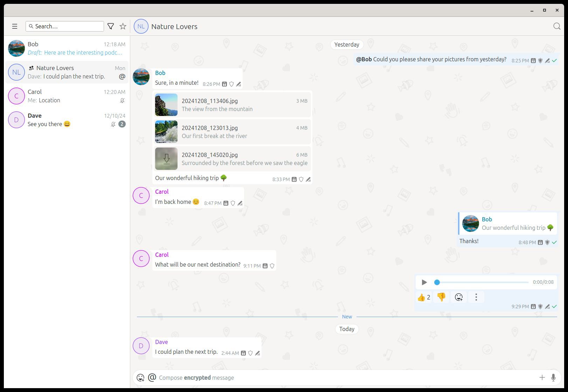Click the lock icon on the 9:11 PM message

click(265, 266)
